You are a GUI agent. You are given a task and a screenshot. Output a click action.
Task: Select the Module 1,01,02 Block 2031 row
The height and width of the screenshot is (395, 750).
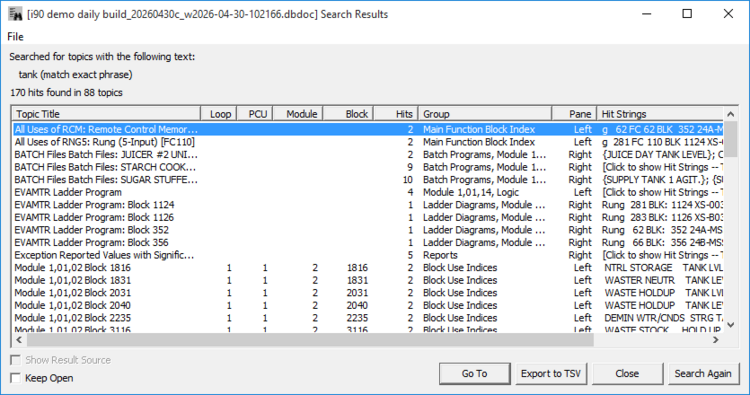coord(368,293)
